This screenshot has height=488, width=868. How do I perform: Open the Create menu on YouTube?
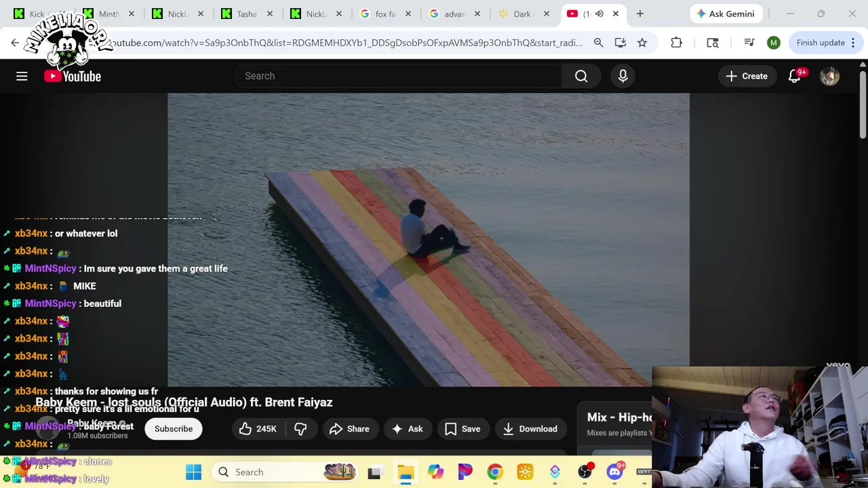(747, 76)
